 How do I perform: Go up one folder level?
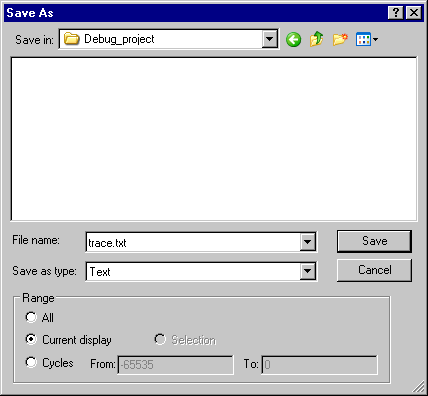[316, 39]
